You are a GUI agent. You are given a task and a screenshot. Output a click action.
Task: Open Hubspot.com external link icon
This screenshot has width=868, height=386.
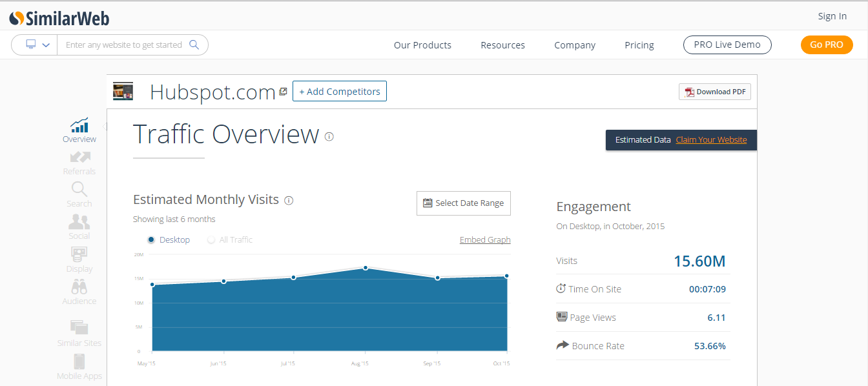tap(283, 92)
